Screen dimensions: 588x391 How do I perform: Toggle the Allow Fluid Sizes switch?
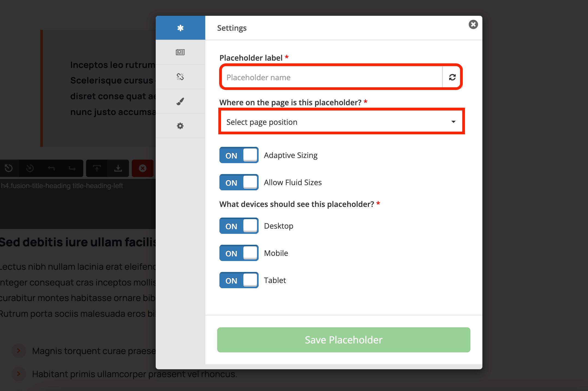click(239, 182)
